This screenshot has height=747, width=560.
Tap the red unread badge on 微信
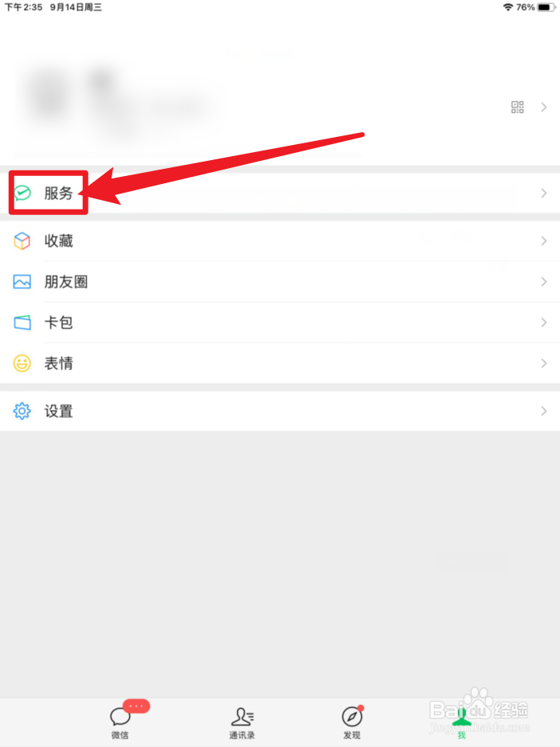coord(136,706)
